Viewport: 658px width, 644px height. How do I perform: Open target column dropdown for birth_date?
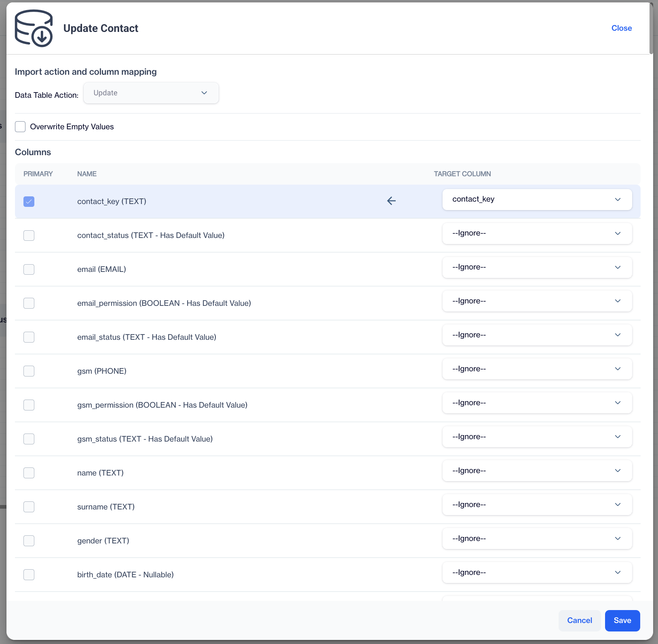[x=537, y=572]
